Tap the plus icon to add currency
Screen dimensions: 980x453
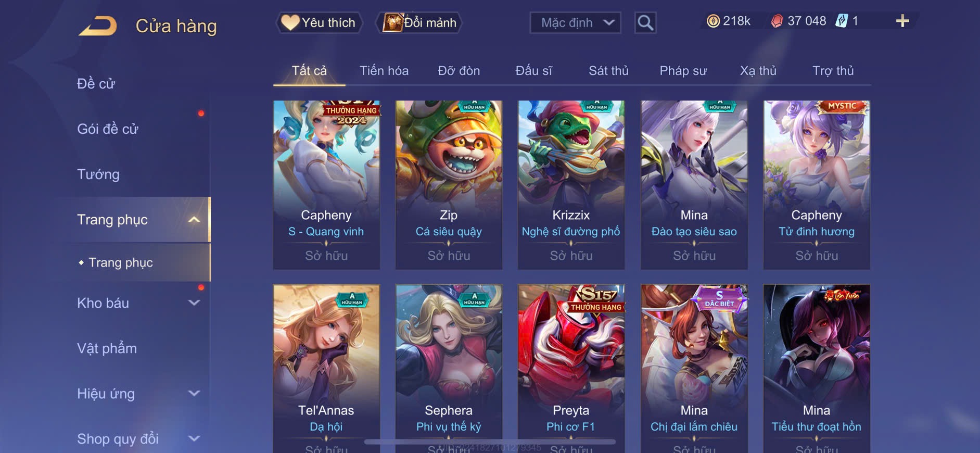click(902, 21)
